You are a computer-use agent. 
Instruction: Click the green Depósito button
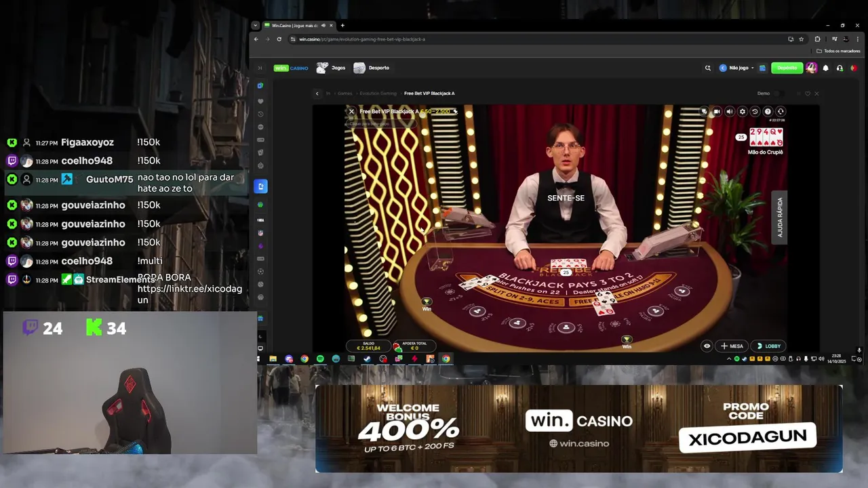pyautogui.click(x=787, y=68)
